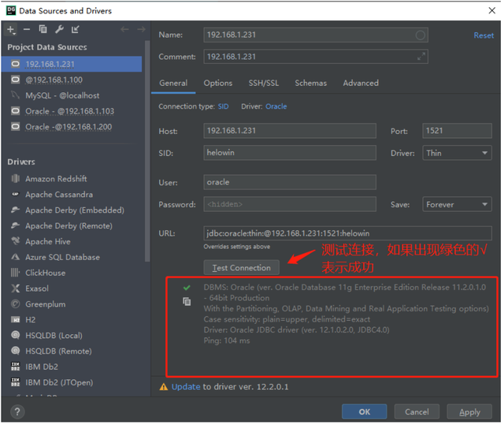Focus the Comment input field
This screenshot has width=504, height=428.
pyautogui.click(x=316, y=57)
